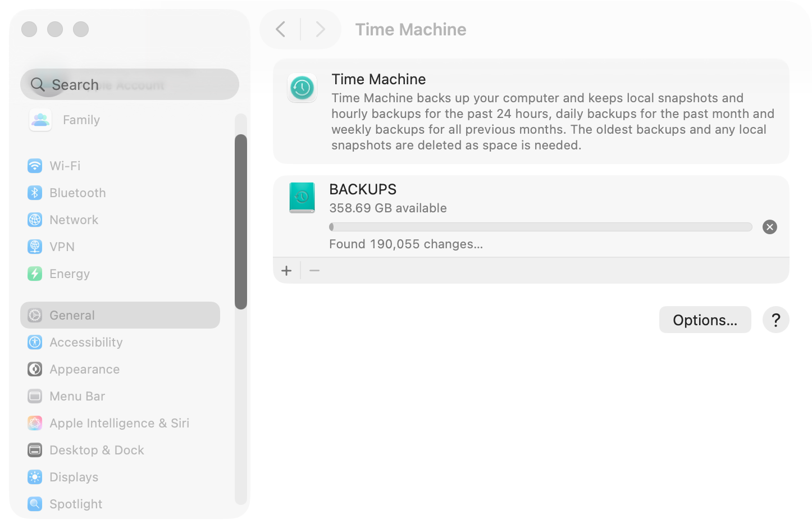
Task: Click the Energy lightning icon
Action: 35,274
